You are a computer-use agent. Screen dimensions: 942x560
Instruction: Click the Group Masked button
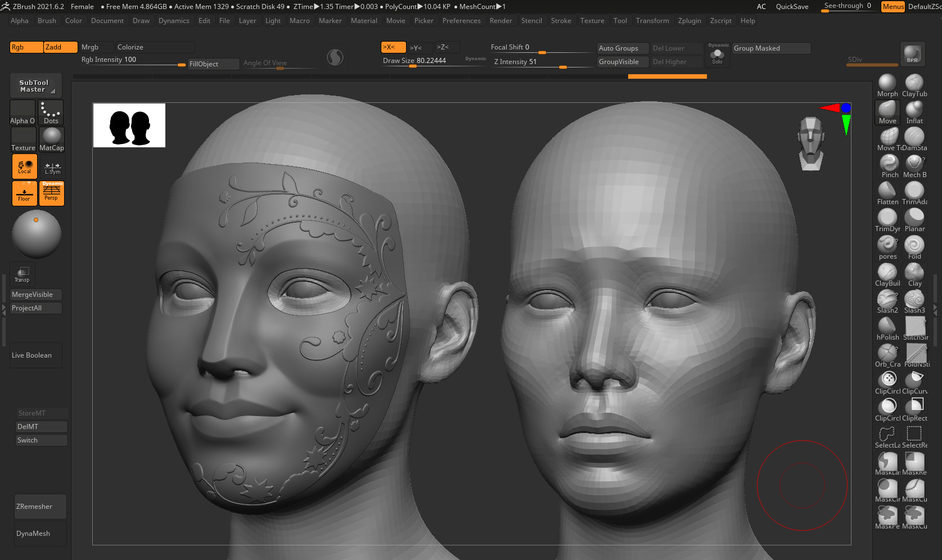click(x=771, y=48)
